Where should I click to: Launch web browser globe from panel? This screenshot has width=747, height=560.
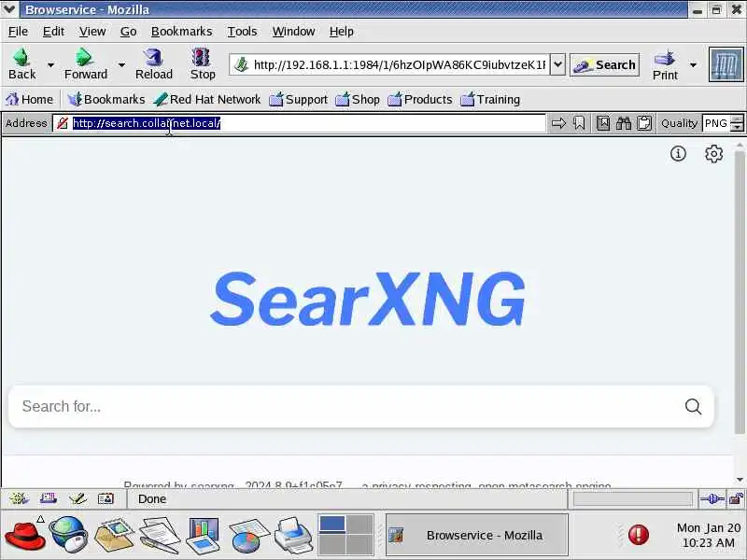point(69,535)
